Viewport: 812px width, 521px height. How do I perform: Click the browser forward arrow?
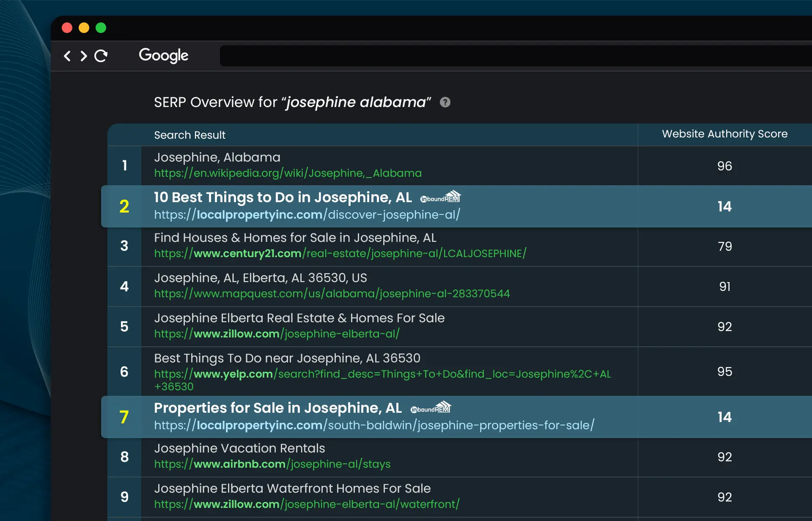click(84, 56)
